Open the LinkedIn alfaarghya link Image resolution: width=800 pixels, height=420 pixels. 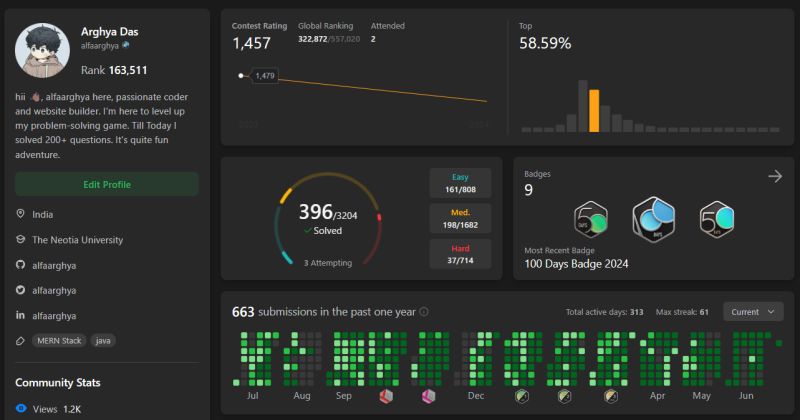[54, 316]
